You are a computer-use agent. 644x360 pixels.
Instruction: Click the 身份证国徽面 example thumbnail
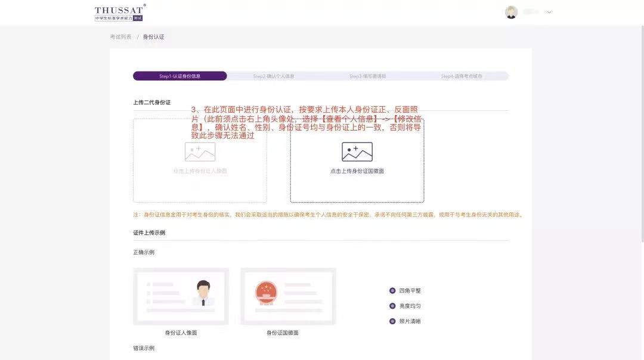pos(289,296)
